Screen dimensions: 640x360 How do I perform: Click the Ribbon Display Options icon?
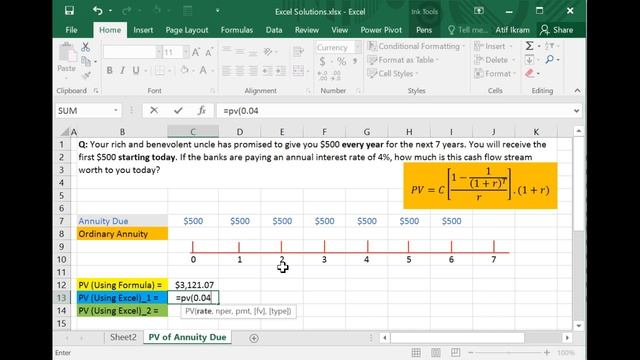479,11
